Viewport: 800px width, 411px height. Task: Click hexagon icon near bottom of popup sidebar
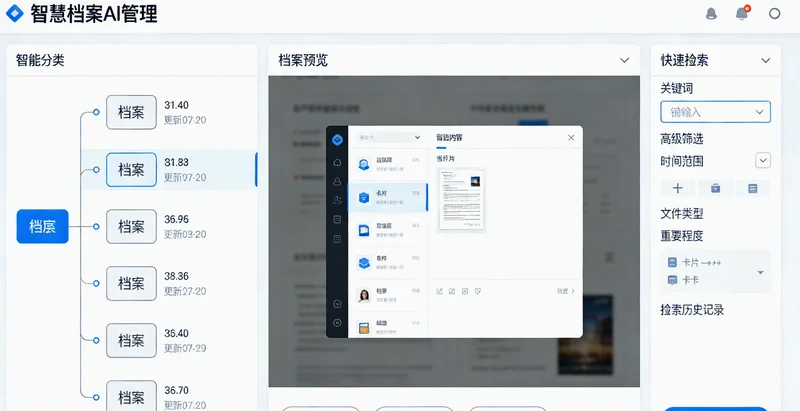(x=337, y=304)
